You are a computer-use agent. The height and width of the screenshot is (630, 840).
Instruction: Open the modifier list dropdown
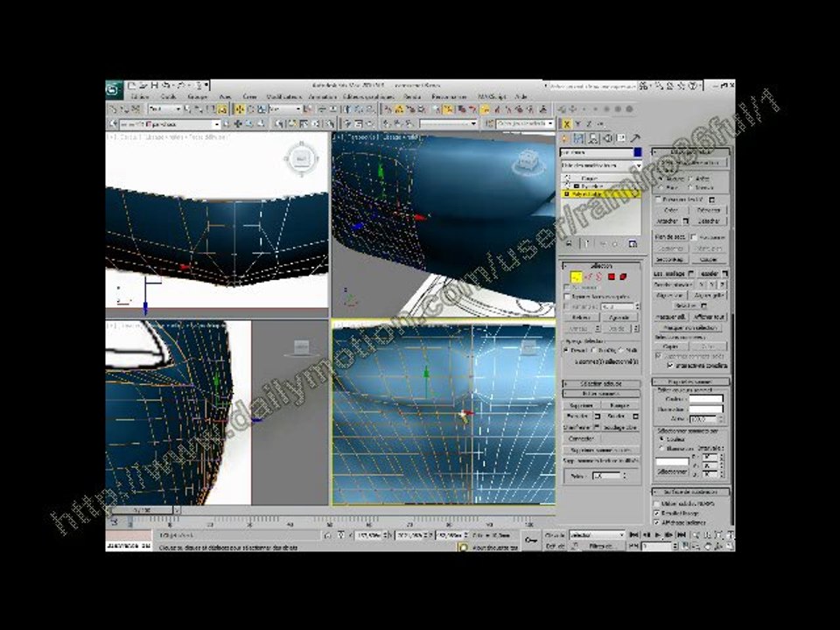(600, 165)
